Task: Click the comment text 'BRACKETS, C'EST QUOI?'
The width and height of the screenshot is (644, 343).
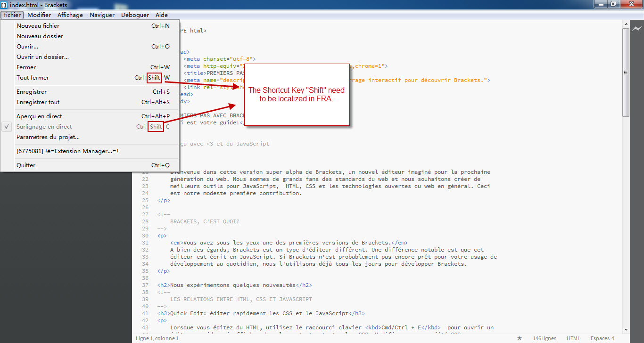Action: (x=205, y=221)
